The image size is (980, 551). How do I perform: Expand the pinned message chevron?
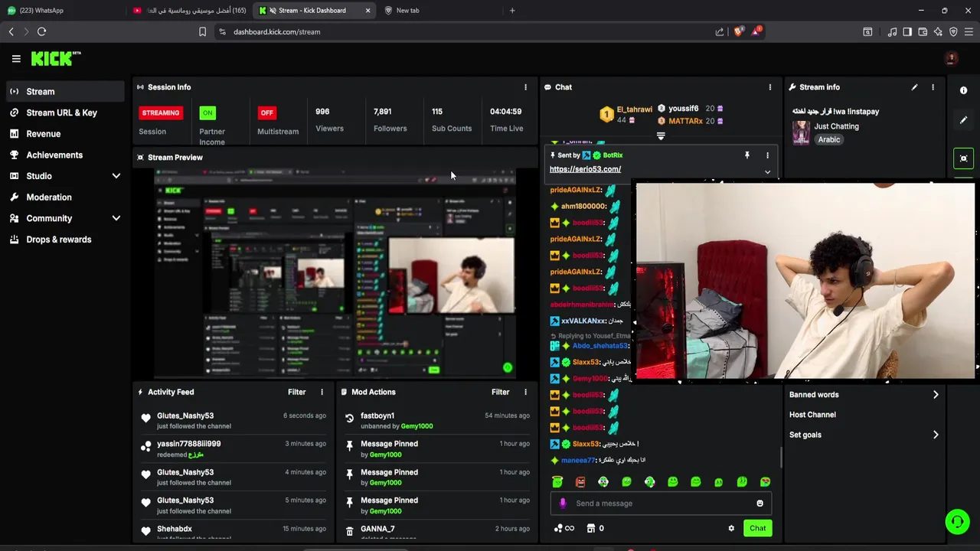[767, 172]
